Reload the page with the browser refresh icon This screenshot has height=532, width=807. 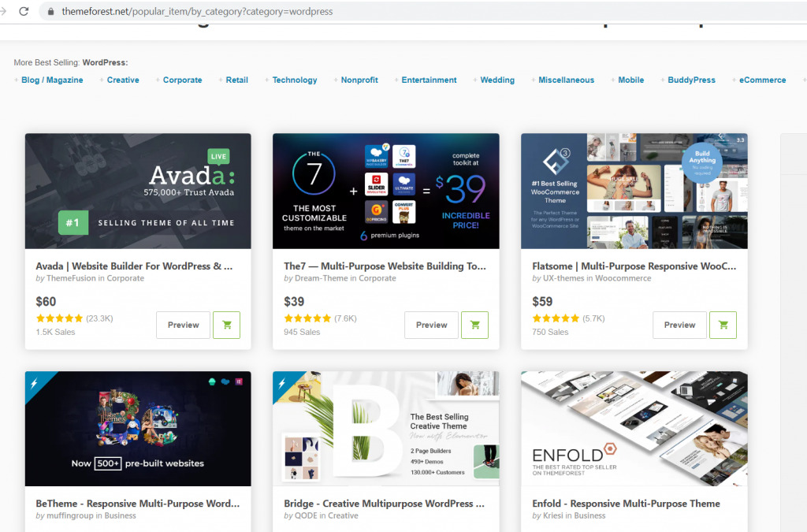(x=24, y=11)
